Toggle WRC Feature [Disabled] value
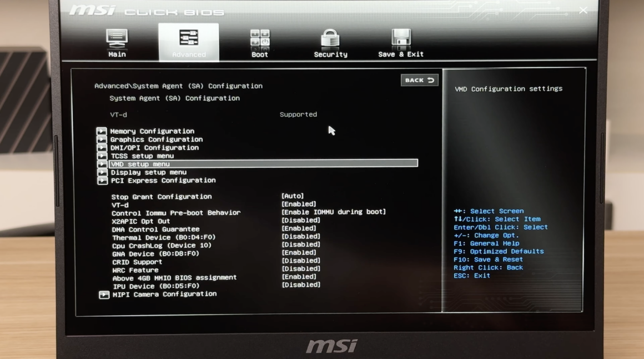Viewport: 644px width, 359px height. 301,268
